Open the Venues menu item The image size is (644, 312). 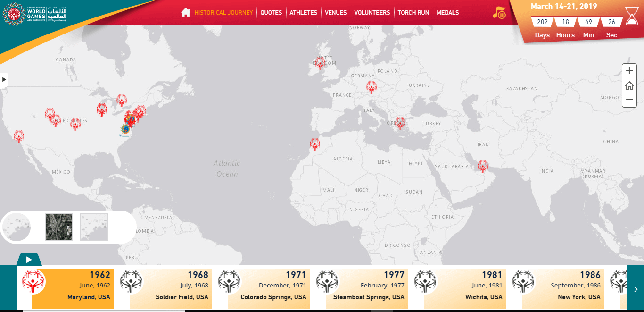click(x=336, y=13)
